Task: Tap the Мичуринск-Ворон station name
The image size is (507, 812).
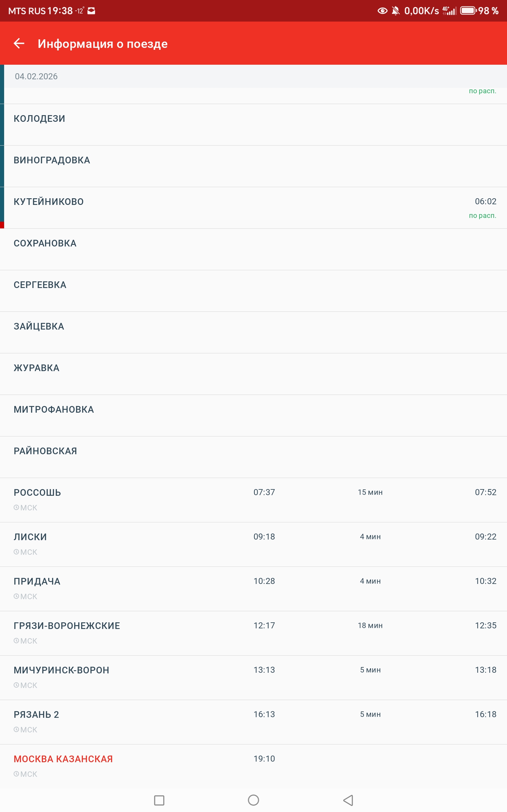Action: click(61, 670)
